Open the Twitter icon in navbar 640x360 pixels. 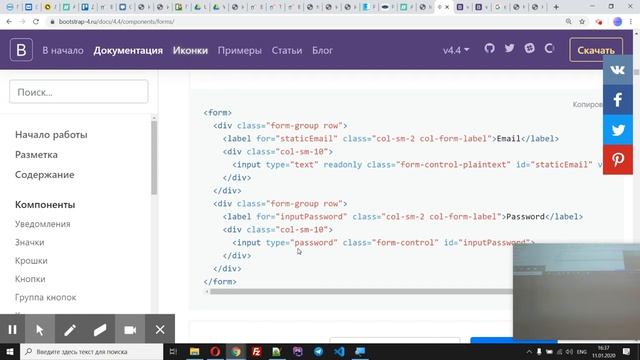pos(509,49)
